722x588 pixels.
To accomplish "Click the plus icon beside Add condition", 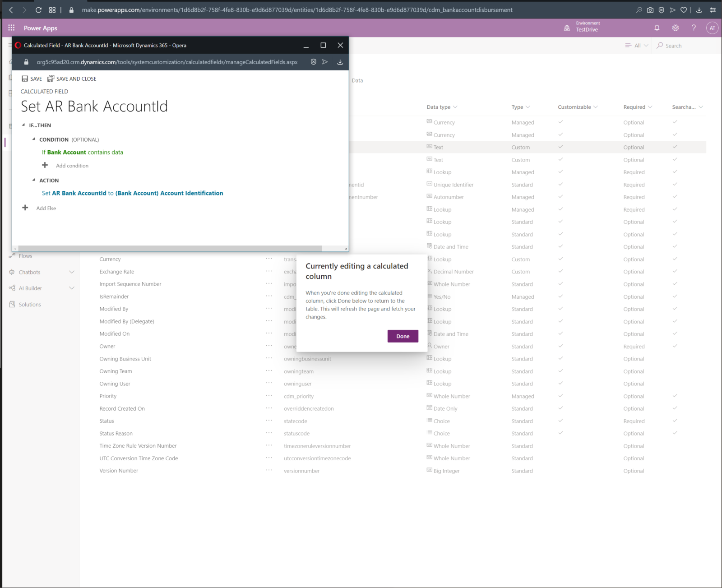I will tap(45, 165).
